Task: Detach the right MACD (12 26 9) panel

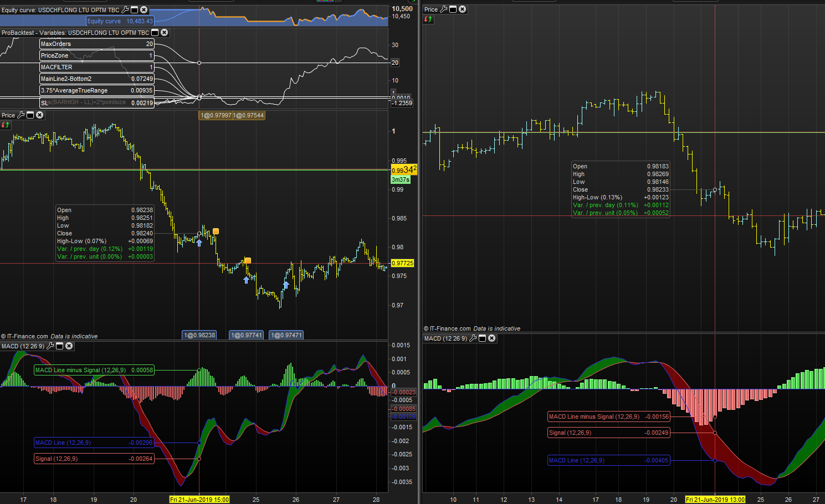Action: (483, 338)
